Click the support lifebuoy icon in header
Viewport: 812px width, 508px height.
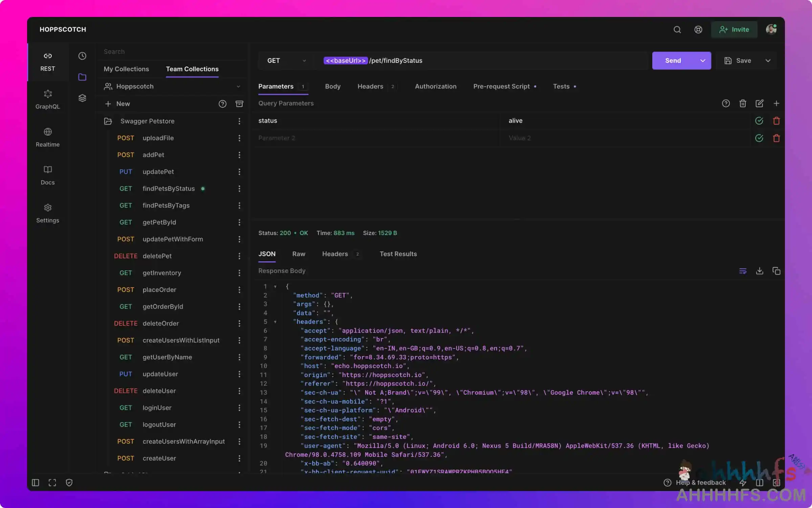pyautogui.click(x=698, y=29)
